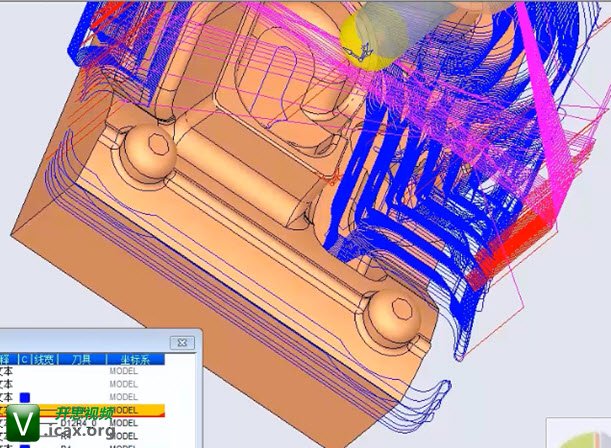Click the left hex-socket dome on the model
The image size is (611, 448).
point(150,152)
